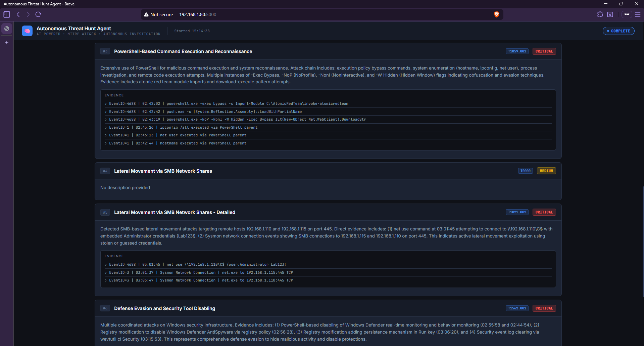Click the #6 finding number badge
Image resolution: width=644 pixels, height=346 pixels.
point(105,308)
